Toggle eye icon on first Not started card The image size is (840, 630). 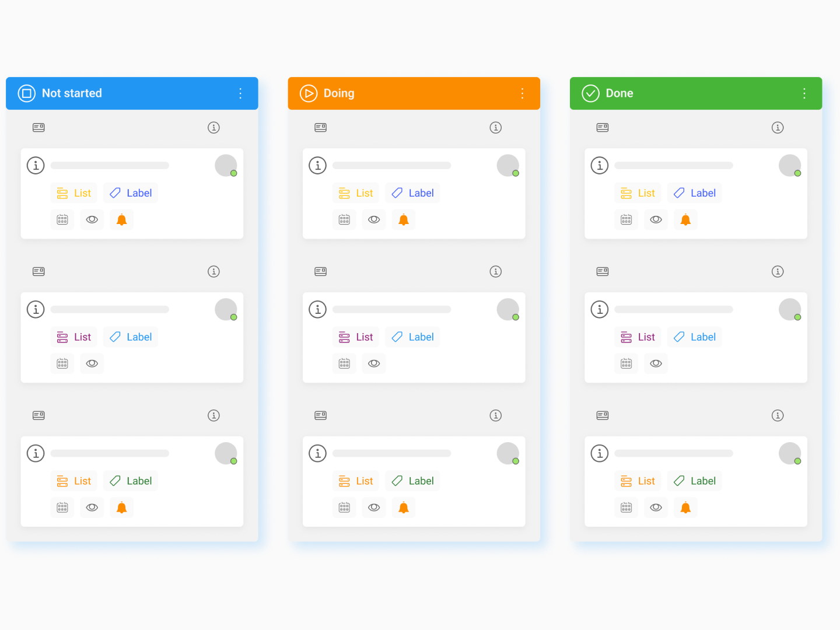(92, 220)
